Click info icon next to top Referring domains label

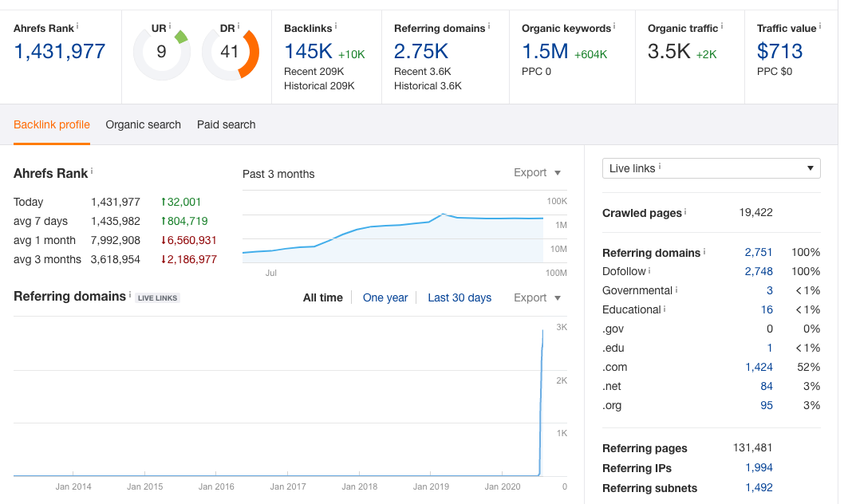[489, 26]
